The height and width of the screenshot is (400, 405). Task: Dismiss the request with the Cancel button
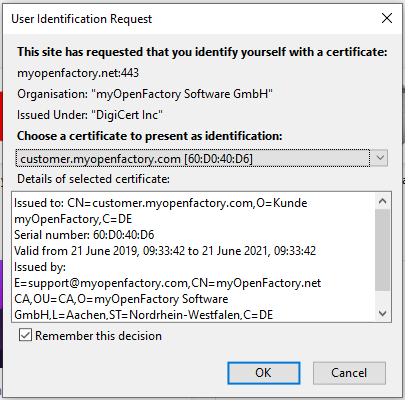pyautogui.click(x=349, y=373)
